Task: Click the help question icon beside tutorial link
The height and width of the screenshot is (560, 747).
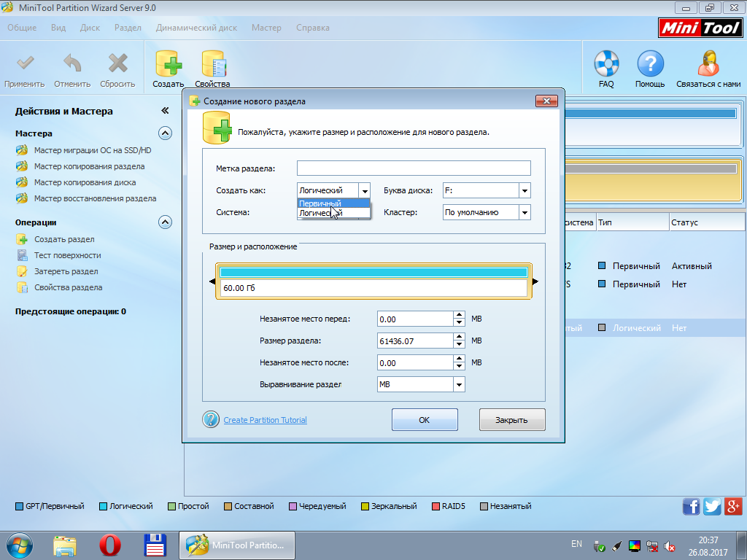Action: (211, 419)
